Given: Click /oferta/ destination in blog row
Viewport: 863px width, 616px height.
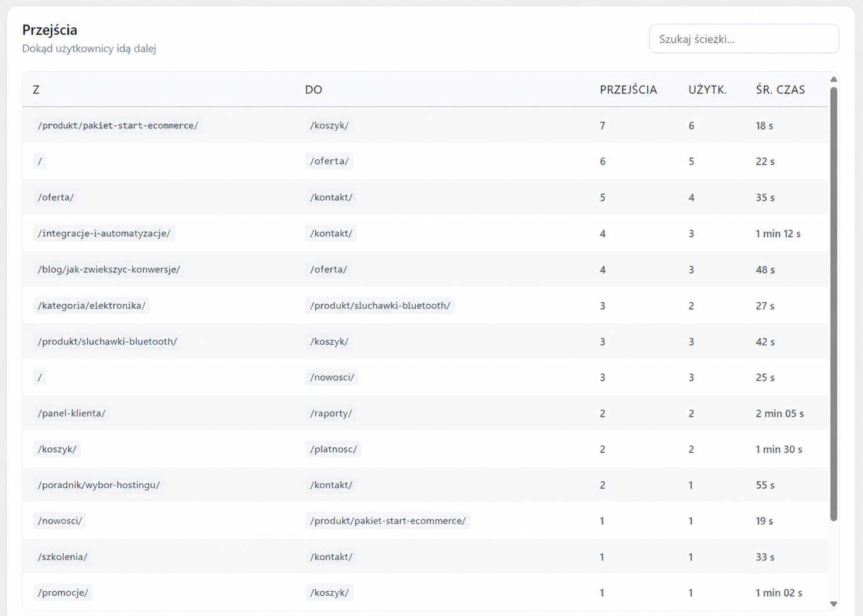Looking at the screenshot, I should (329, 270).
